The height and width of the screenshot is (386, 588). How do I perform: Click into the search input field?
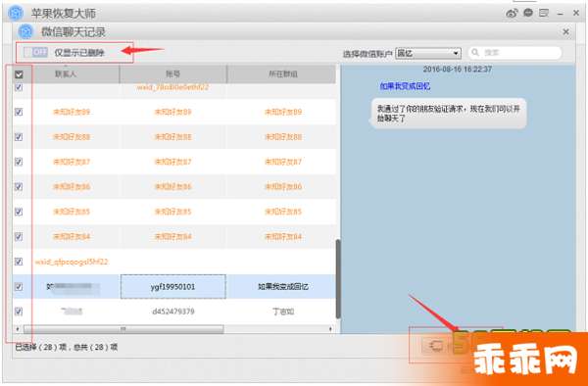point(514,53)
